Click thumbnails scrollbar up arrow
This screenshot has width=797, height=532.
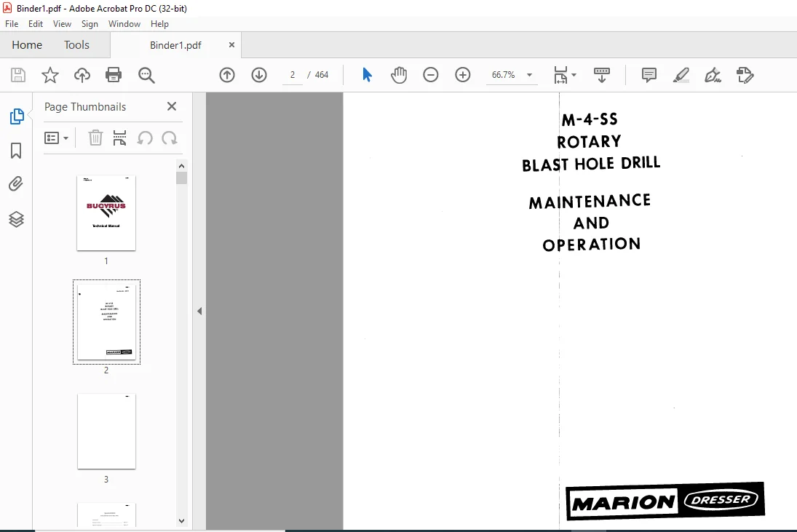[181, 166]
